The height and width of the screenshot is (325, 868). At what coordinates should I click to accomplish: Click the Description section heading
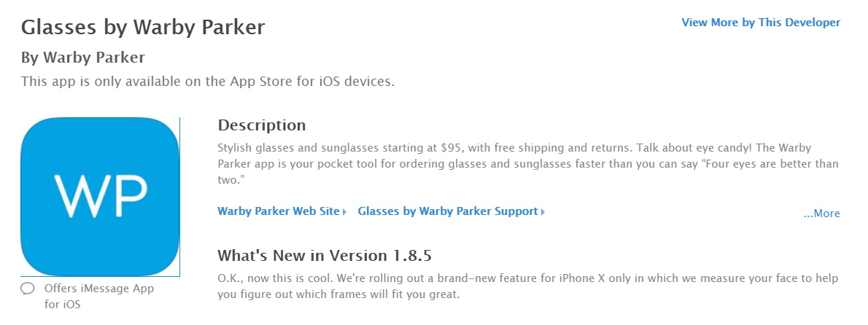coord(261,125)
